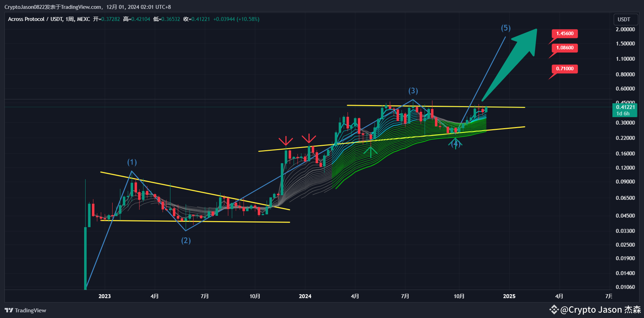Image resolution: width=644 pixels, height=318 pixels.
Task: Click the red 1.08600 price target label
Action: pos(565,48)
